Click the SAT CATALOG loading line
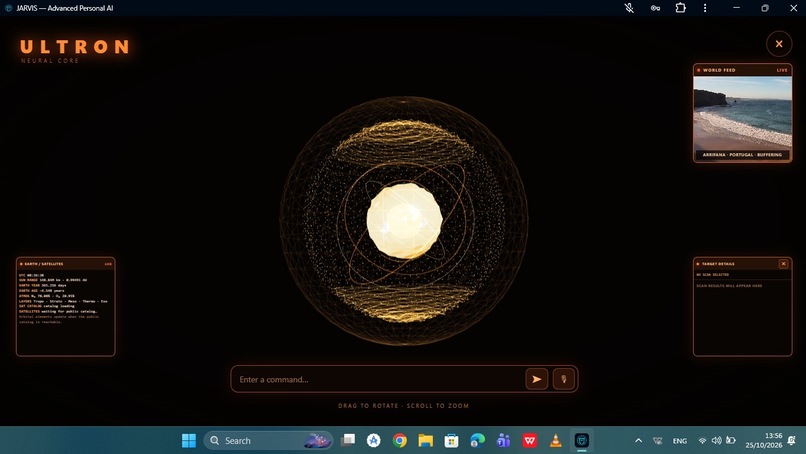 pos(47,306)
